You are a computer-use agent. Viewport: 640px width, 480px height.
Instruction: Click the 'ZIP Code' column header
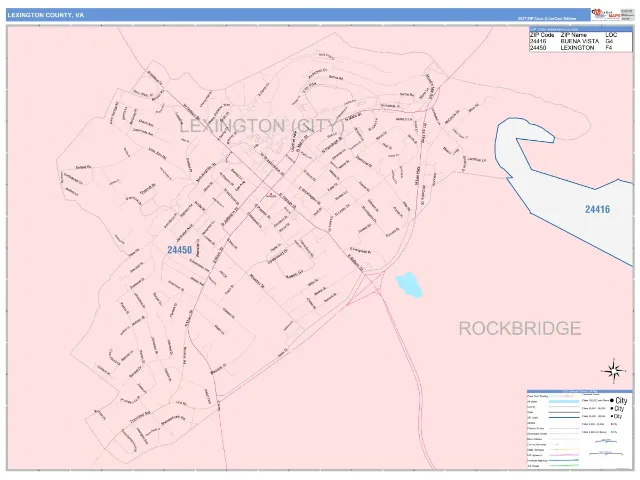pos(542,35)
